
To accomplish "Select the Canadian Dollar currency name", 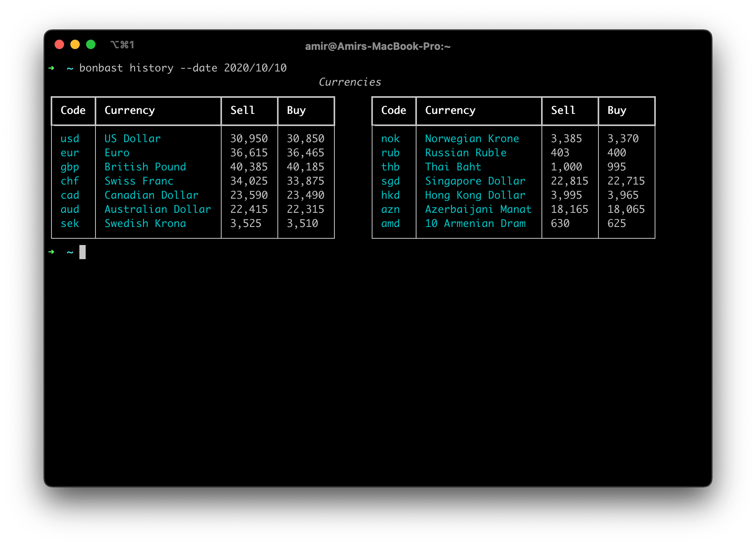I will click(x=152, y=195).
